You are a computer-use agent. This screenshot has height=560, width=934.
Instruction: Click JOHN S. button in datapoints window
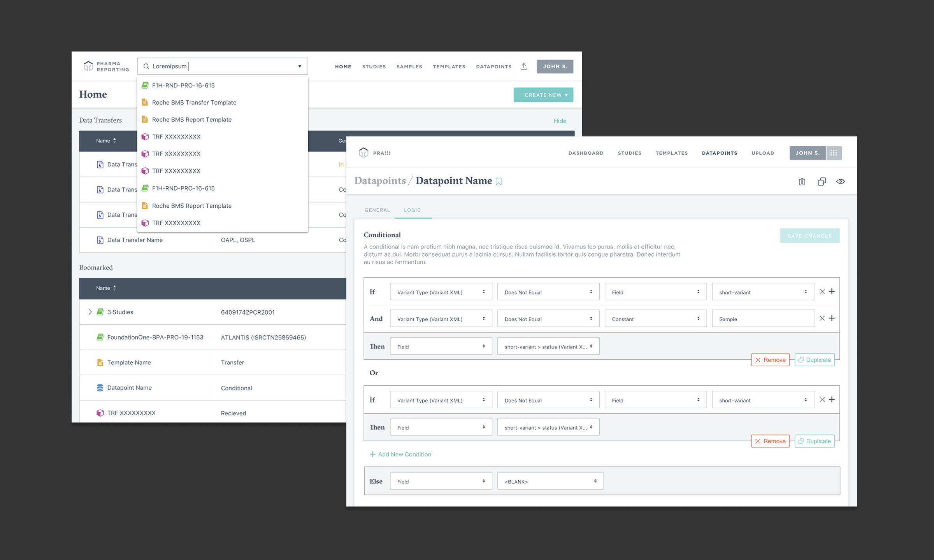(x=808, y=153)
